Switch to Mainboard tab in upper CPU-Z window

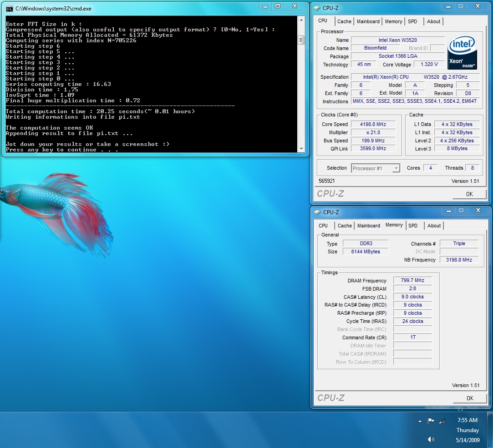[368, 21]
